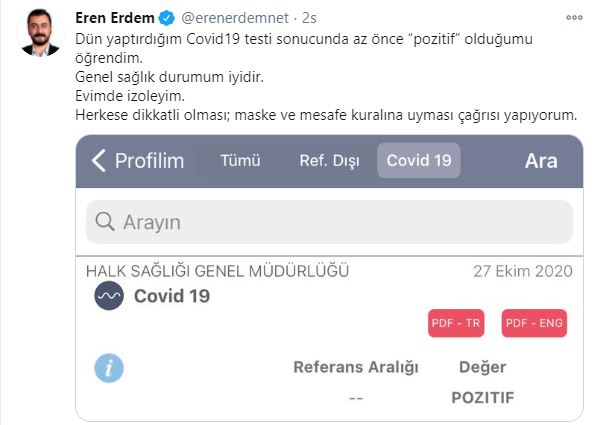Click the round profile avatar photo

click(x=40, y=33)
